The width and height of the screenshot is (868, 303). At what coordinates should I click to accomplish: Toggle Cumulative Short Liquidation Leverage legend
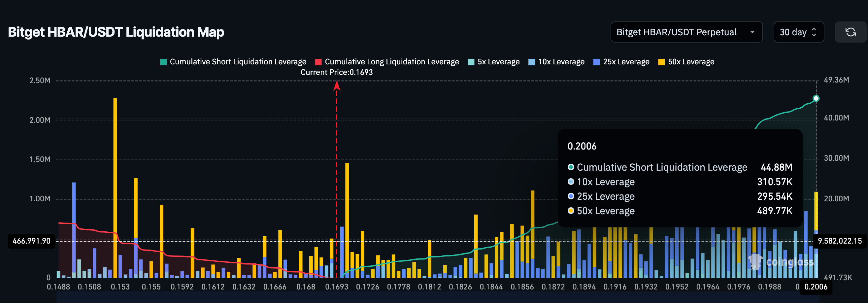[x=238, y=62]
